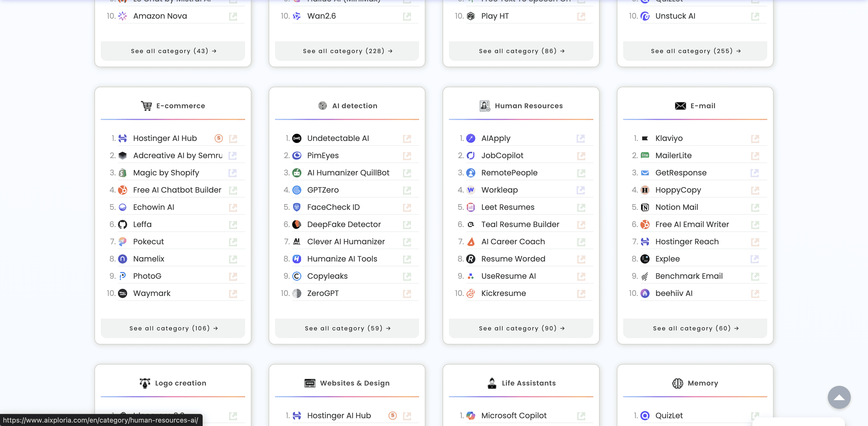Click the Resume Worded logo icon
This screenshot has height=426, width=868.
[x=471, y=259]
